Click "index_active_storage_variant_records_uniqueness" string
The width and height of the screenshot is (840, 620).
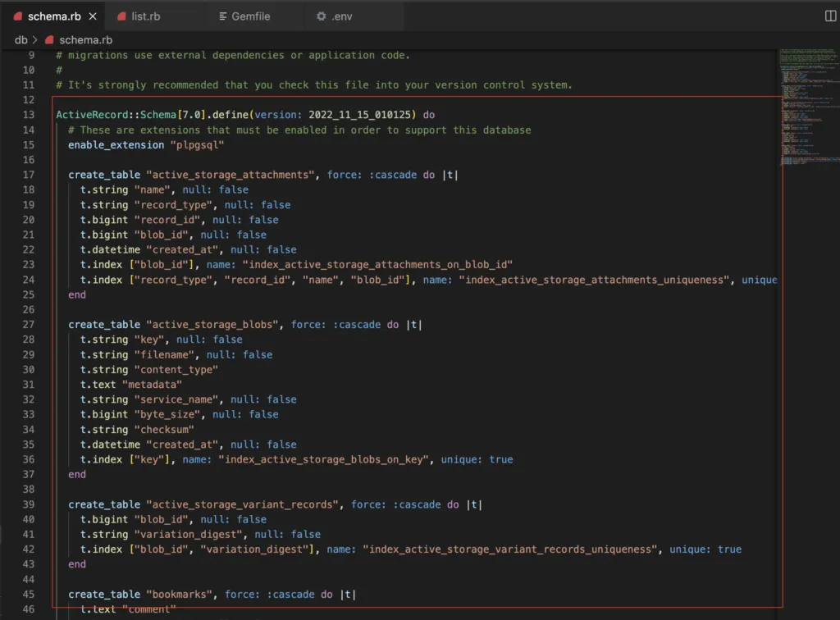tap(510, 549)
